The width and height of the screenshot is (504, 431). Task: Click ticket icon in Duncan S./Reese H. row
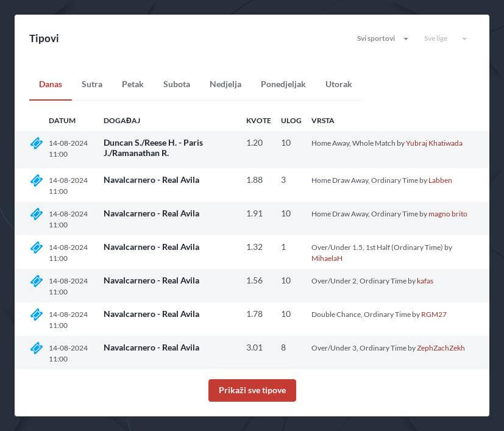point(37,143)
